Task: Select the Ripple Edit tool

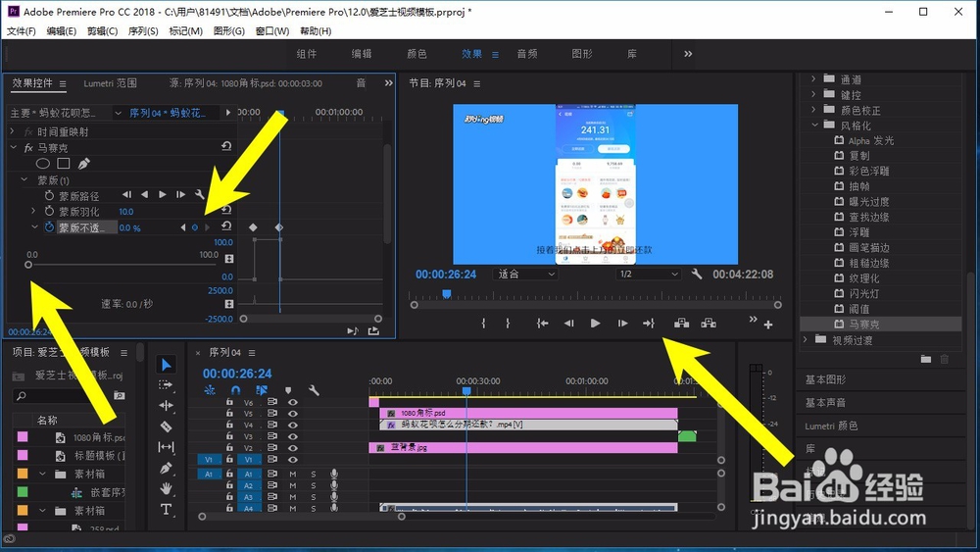Action: [x=166, y=406]
